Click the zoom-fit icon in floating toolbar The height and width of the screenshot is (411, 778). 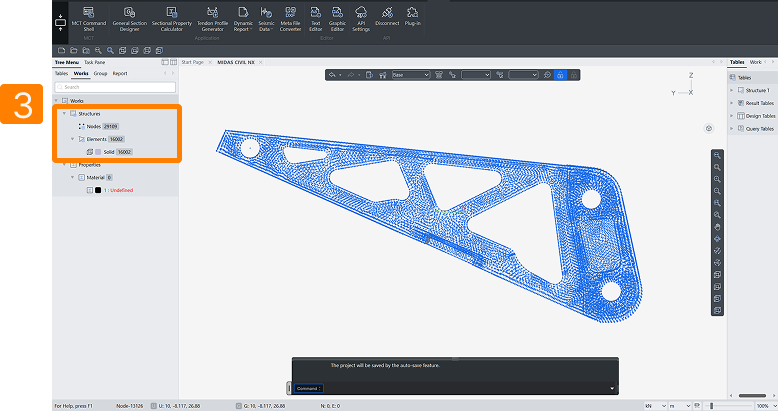point(547,75)
